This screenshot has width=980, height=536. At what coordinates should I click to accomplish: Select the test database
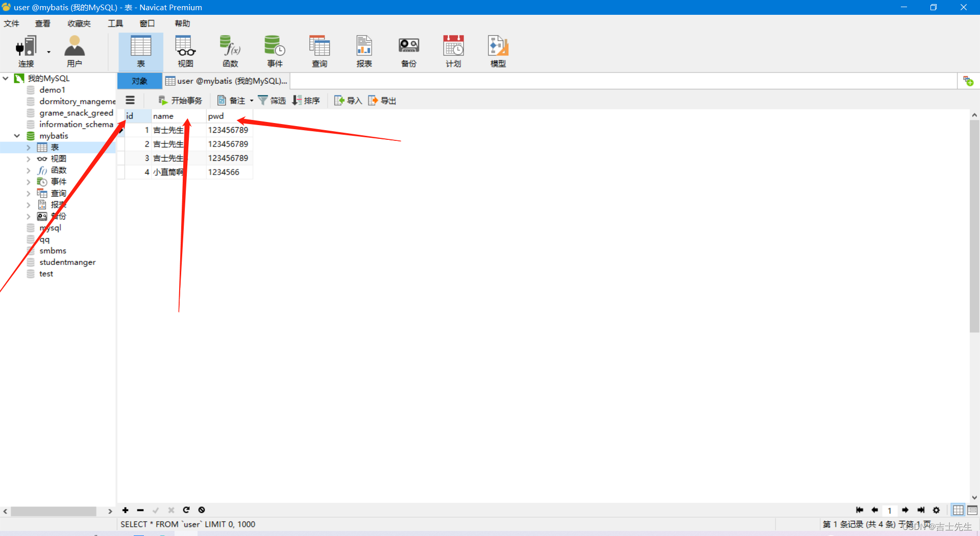[46, 274]
